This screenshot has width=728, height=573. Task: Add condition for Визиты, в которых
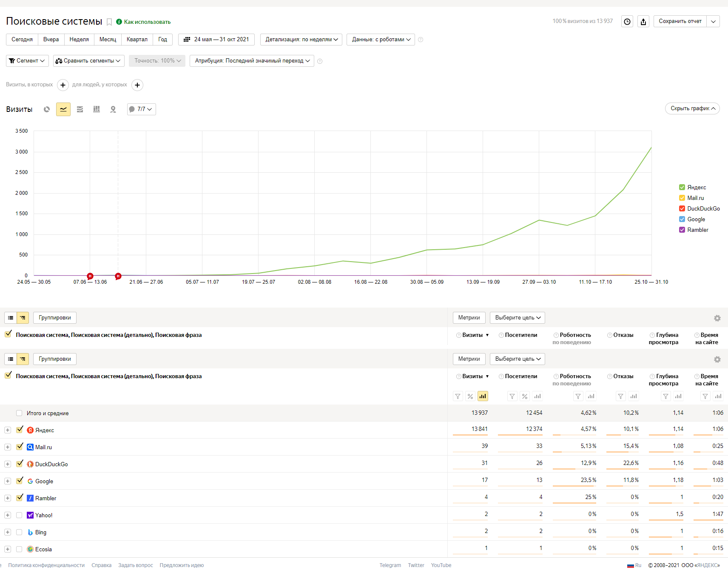(x=63, y=85)
